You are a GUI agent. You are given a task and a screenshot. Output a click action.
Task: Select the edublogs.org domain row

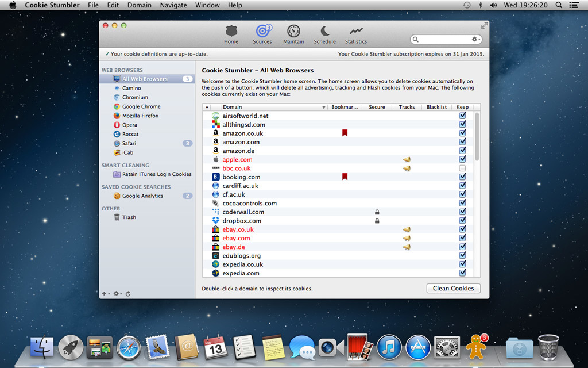pos(338,256)
